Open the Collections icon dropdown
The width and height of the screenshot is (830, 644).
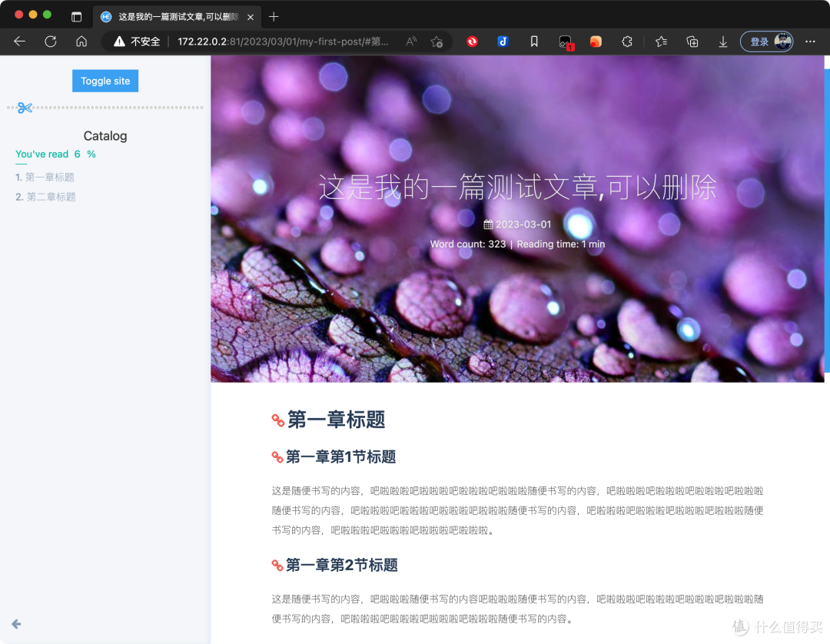[x=692, y=41]
